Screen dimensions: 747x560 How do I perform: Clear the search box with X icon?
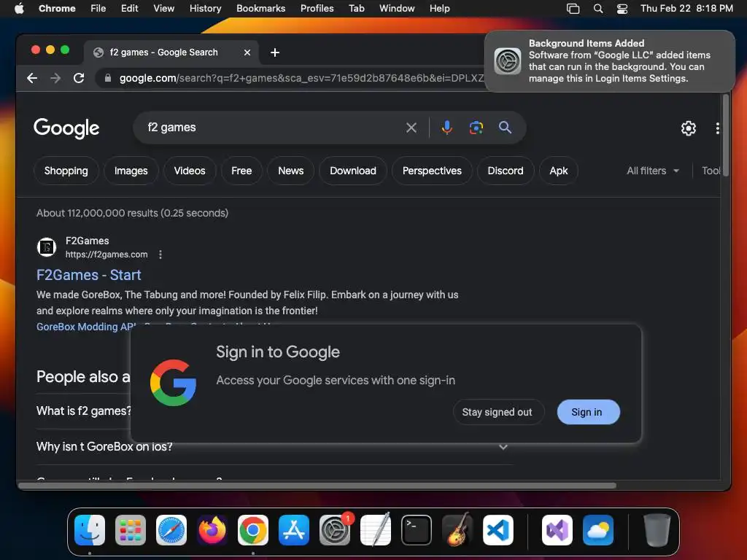[x=411, y=128]
